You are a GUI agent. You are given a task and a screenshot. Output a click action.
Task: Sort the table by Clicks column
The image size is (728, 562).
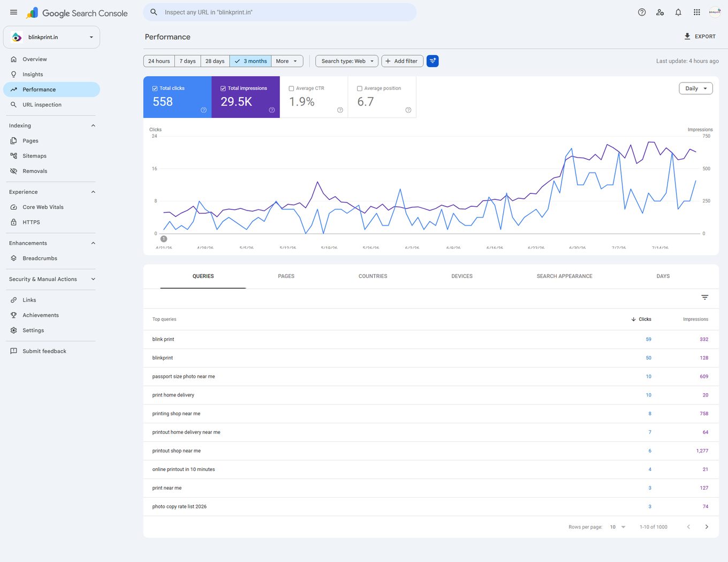pyautogui.click(x=641, y=319)
